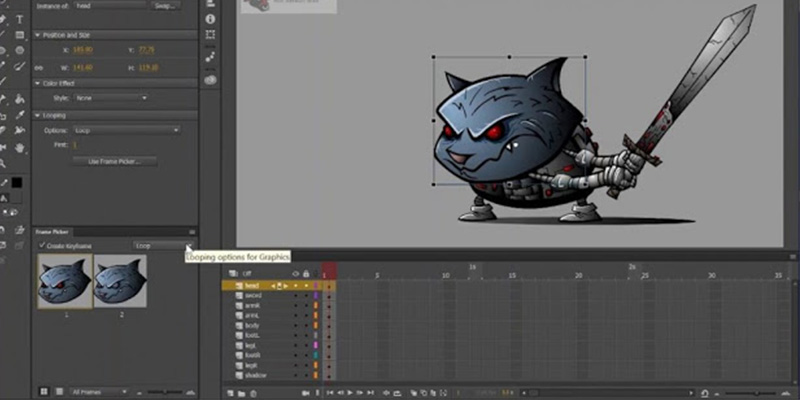The width and height of the screenshot is (800, 400).
Task: Click the New Layer icon
Action: click(x=230, y=393)
